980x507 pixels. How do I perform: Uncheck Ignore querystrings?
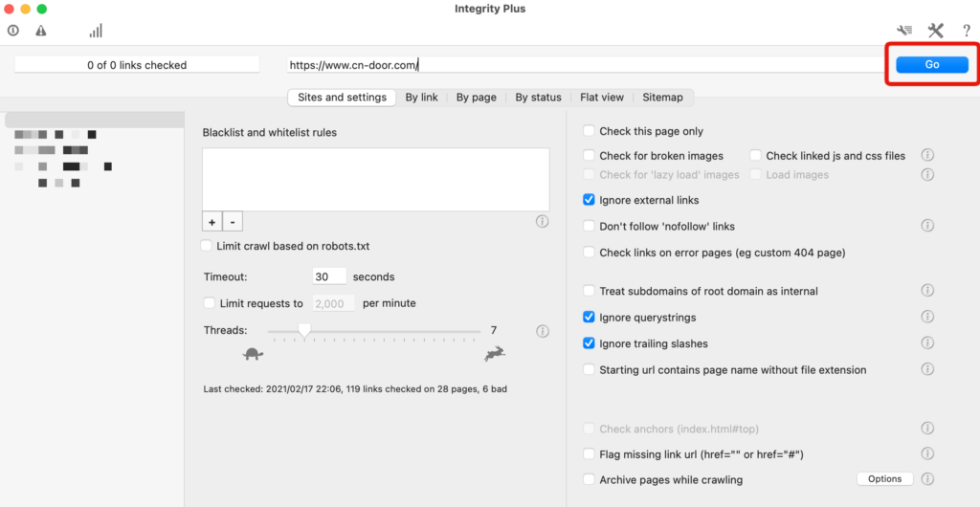(x=589, y=318)
